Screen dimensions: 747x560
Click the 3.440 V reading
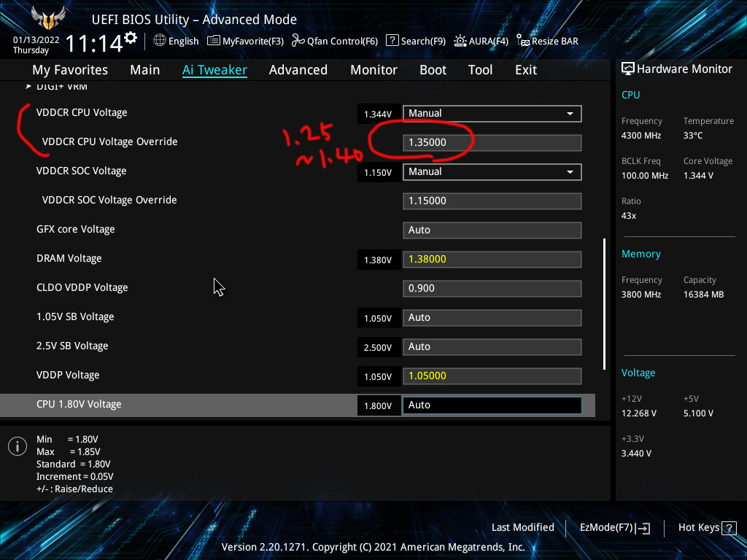(x=636, y=454)
